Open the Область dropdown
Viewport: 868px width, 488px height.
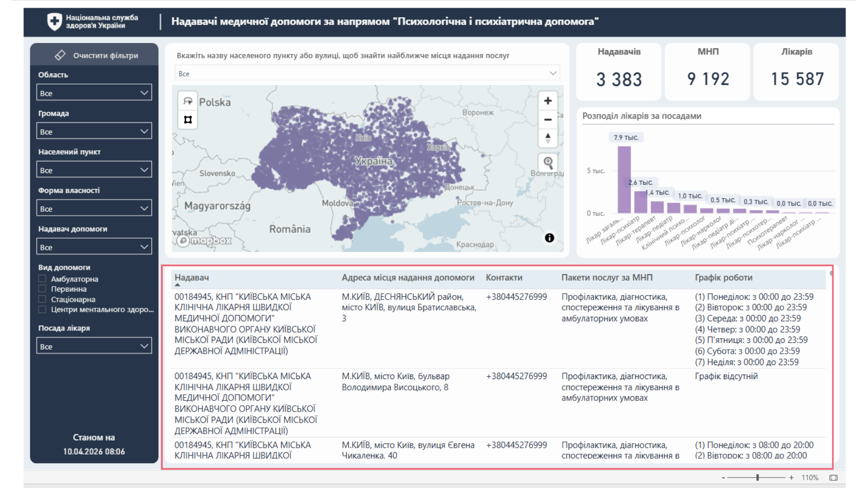click(94, 93)
